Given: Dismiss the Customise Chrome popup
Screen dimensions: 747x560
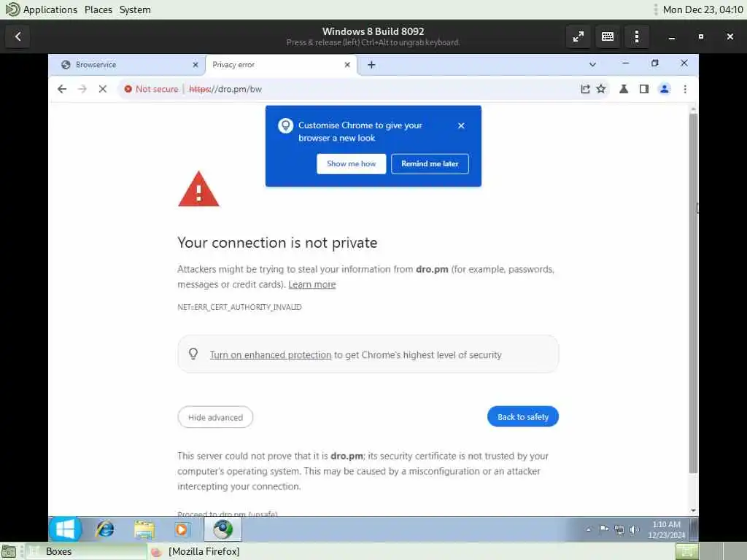Looking at the screenshot, I should pyautogui.click(x=461, y=125).
